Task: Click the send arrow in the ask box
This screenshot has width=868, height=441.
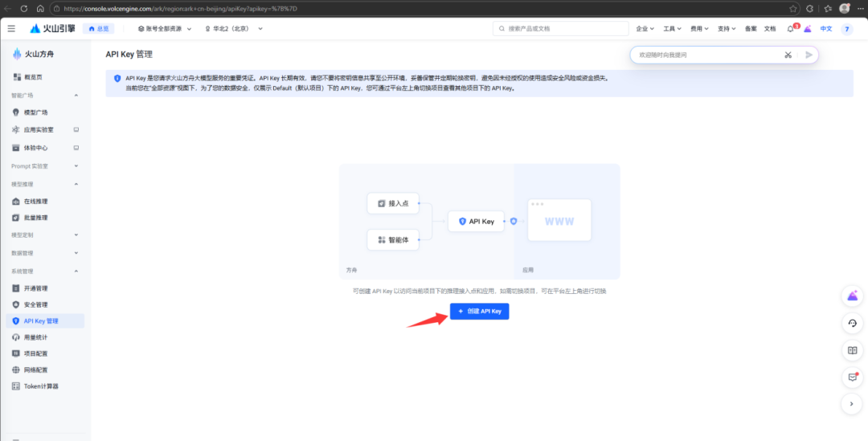Action: tap(809, 55)
